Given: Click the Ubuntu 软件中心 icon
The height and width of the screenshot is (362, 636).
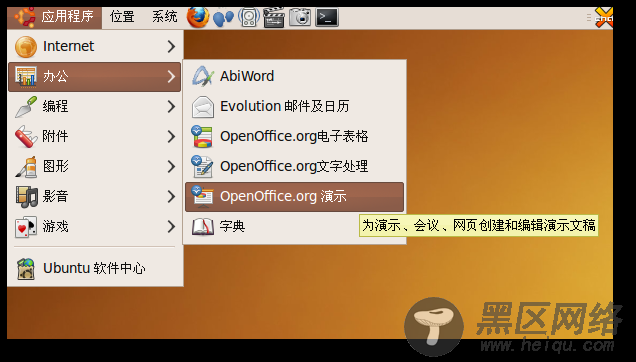Looking at the screenshot, I should (x=26, y=269).
